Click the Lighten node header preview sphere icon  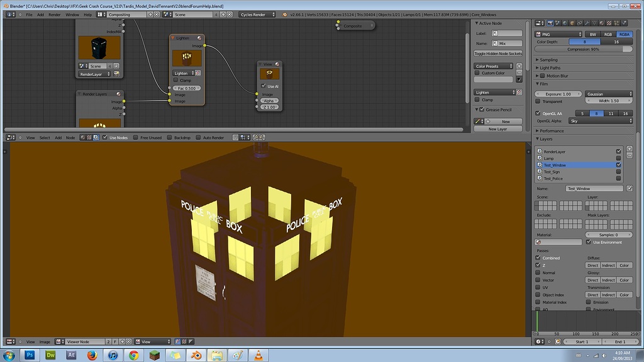pos(199,38)
